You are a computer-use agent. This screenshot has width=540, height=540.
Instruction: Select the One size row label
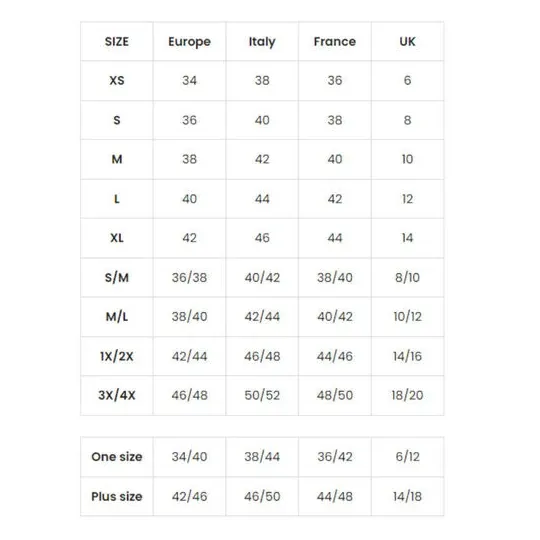click(117, 457)
